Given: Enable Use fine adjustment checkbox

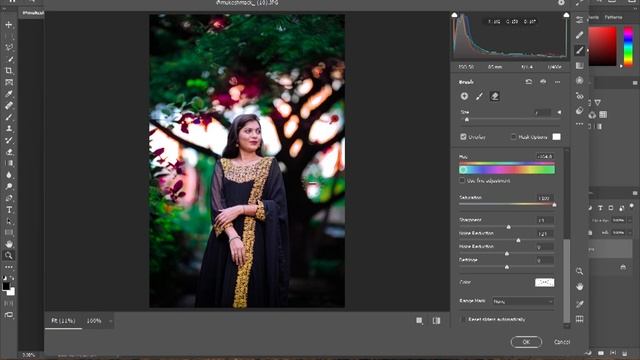Looking at the screenshot, I should coord(462,180).
